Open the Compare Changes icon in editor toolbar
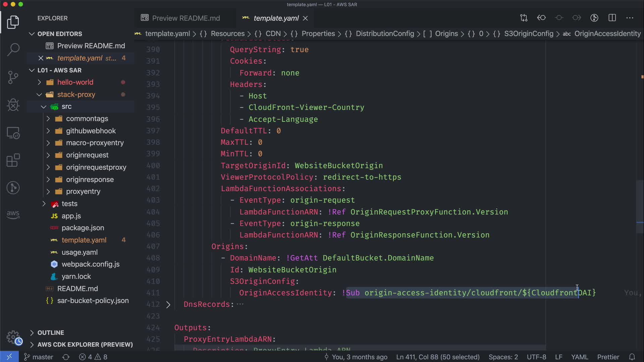This screenshot has height=362, width=644. tap(524, 18)
